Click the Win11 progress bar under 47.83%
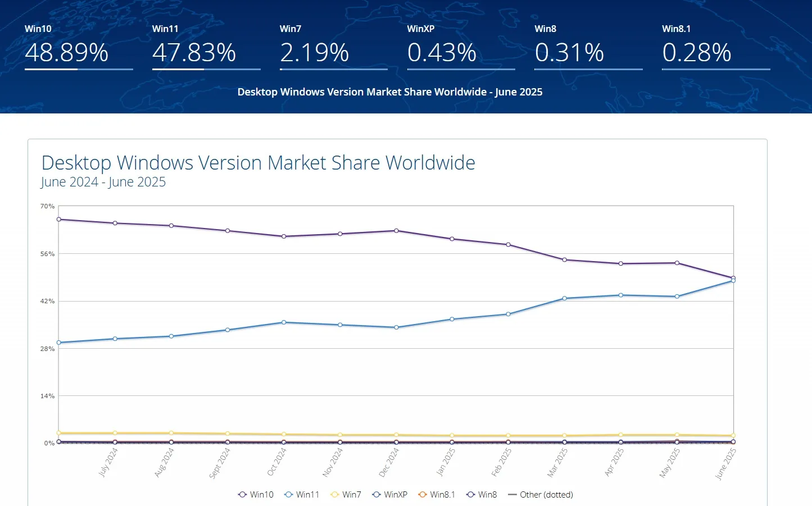 206,69
